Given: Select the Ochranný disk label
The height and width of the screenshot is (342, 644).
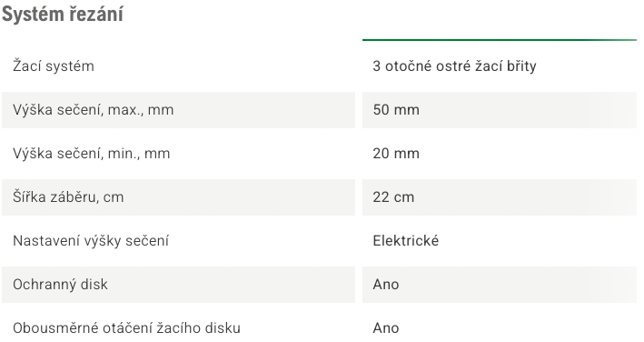Looking at the screenshot, I should tap(60, 284).
